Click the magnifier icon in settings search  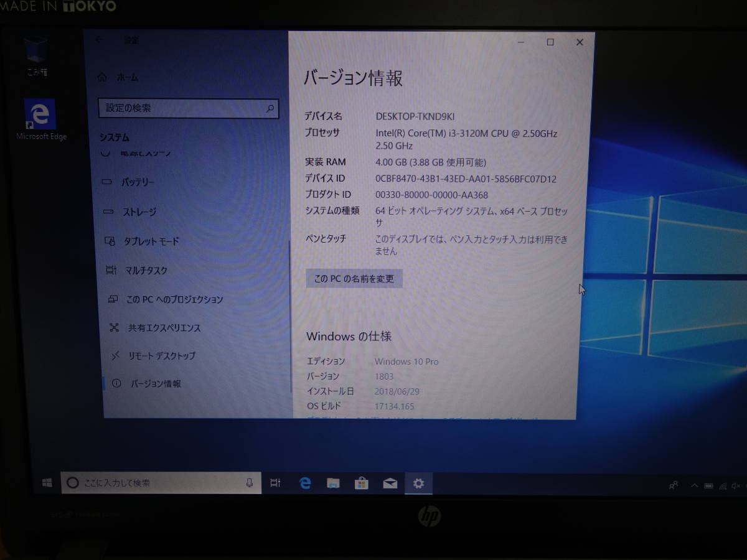[x=270, y=108]
